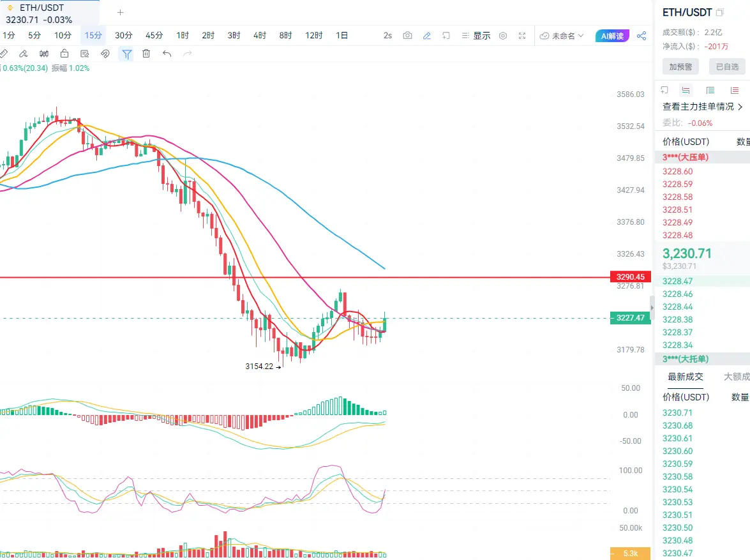Screen dimensions: 750x560
Task: Enter fullscreen chart mode
Action: 522,35
